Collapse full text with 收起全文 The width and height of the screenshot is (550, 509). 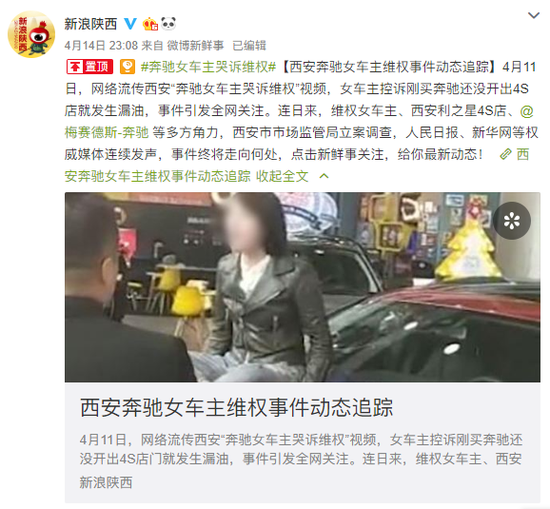click(282, 176)
